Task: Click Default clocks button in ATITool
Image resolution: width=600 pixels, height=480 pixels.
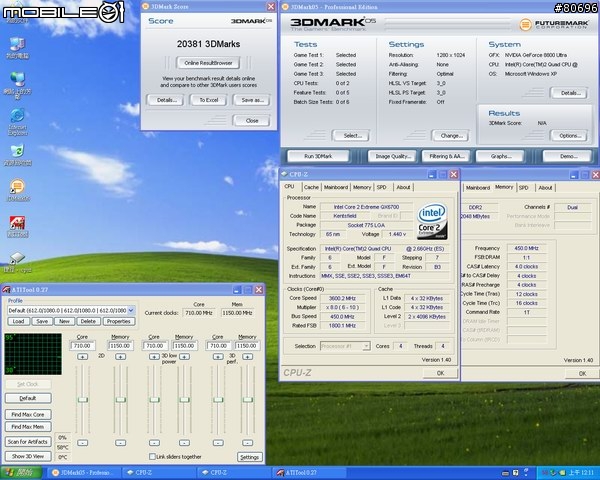Action: click(28, 398)
